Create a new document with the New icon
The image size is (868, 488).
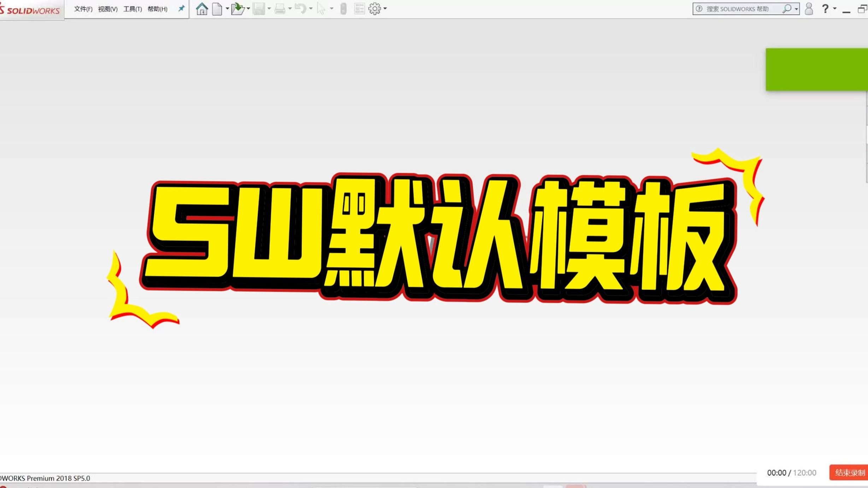(217, 8)
